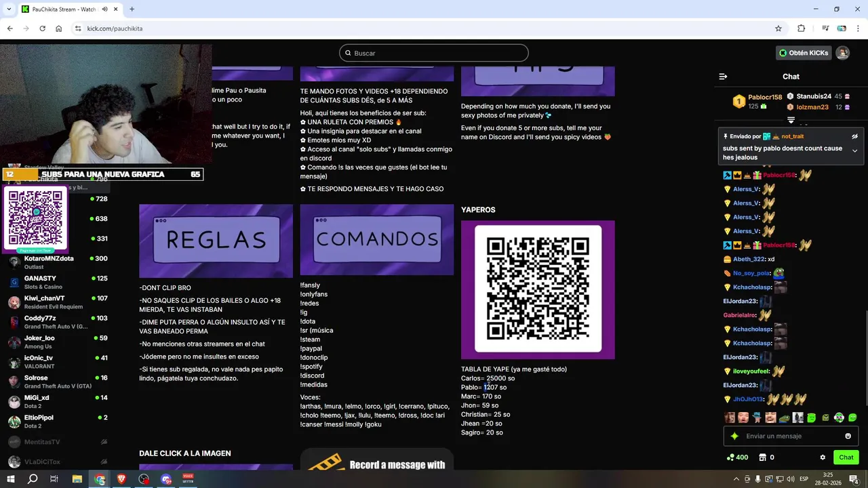Reload the page with the refresh icon
The height and width of the screenshot is (488, 868).
click(42, 28)
